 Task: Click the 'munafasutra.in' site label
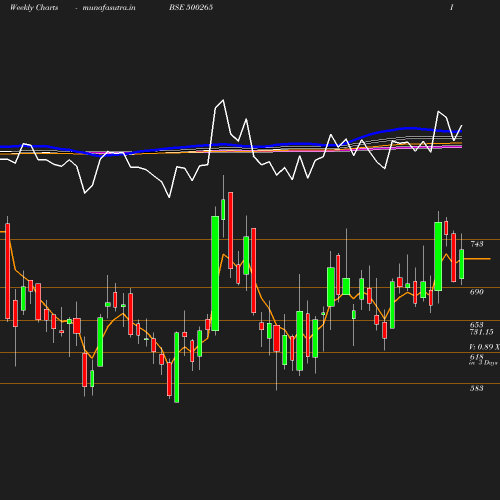pos(109,7)
